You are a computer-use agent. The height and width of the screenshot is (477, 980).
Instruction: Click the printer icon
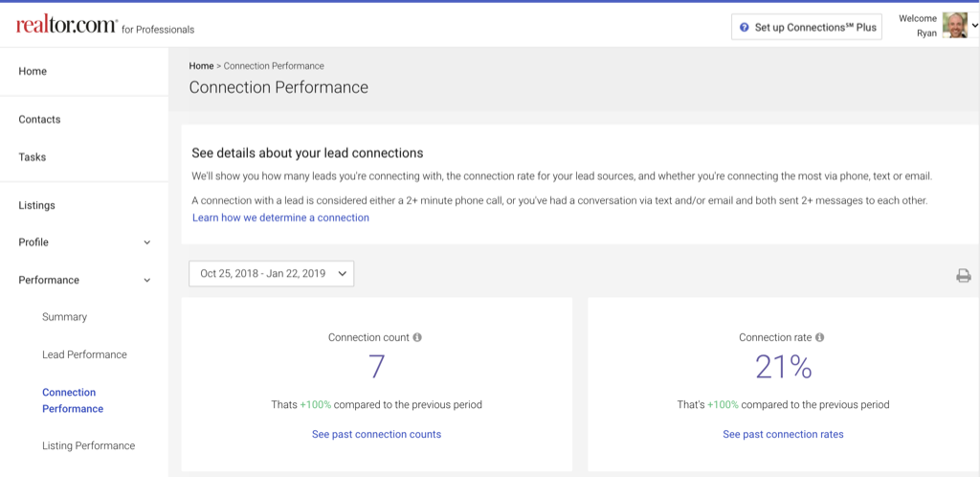963,276
